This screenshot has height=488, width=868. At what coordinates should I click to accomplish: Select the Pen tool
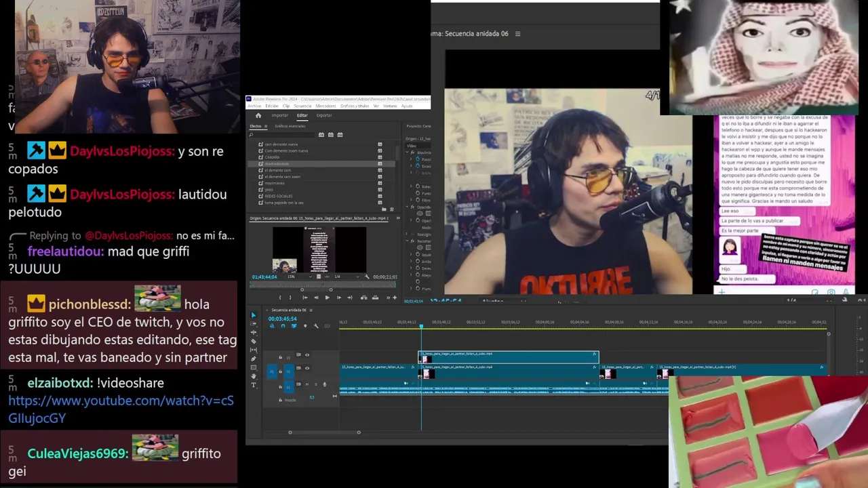(x=254, y=359)
